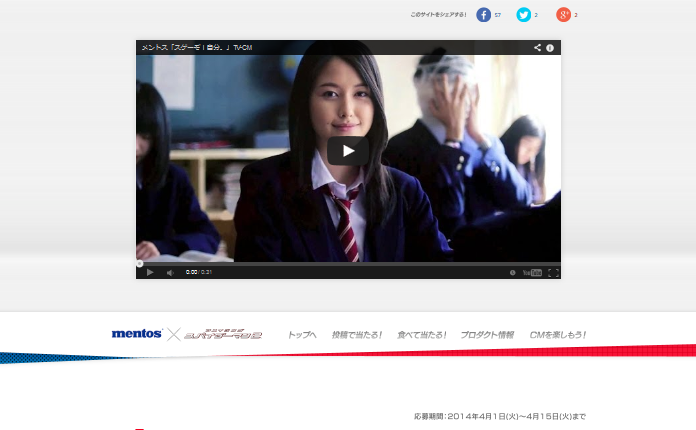The height and width of the screenshot is (430, 696).
Task: Play the video with center play button
Action: 348,151
